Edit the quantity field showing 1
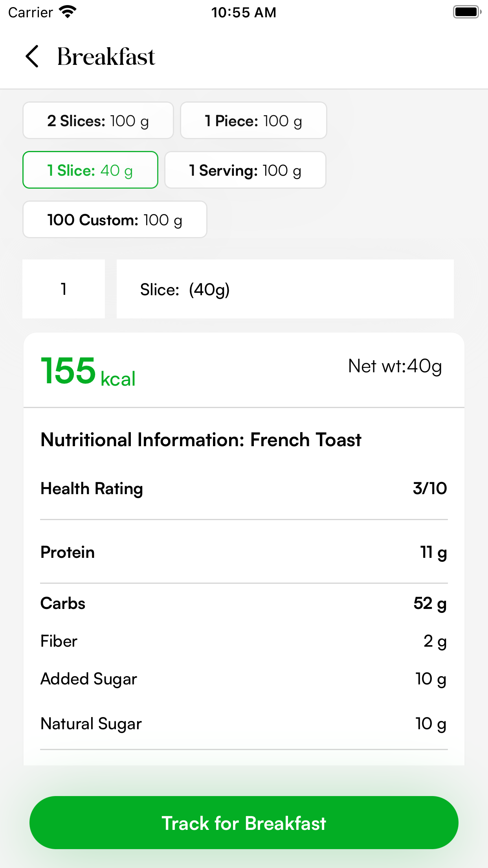The height and width of the screenshot is (868, 488). [64, 289]
